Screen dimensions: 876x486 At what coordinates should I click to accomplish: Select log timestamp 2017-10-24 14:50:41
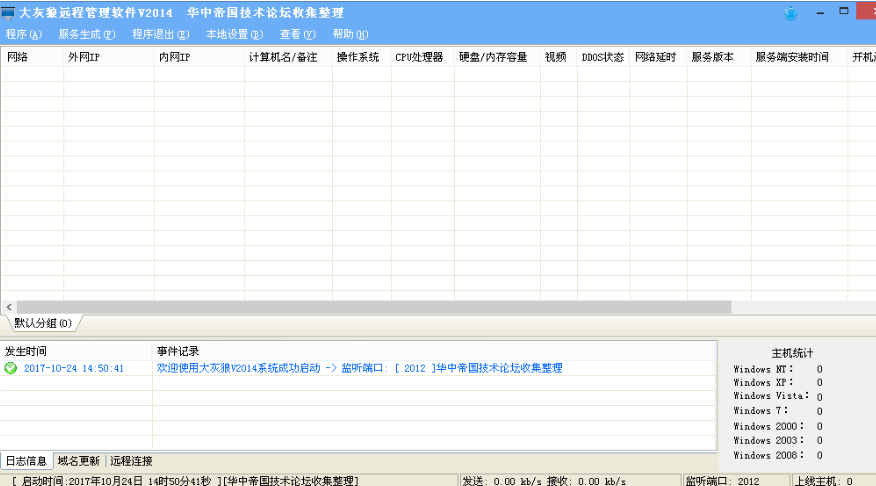(74, 368)
